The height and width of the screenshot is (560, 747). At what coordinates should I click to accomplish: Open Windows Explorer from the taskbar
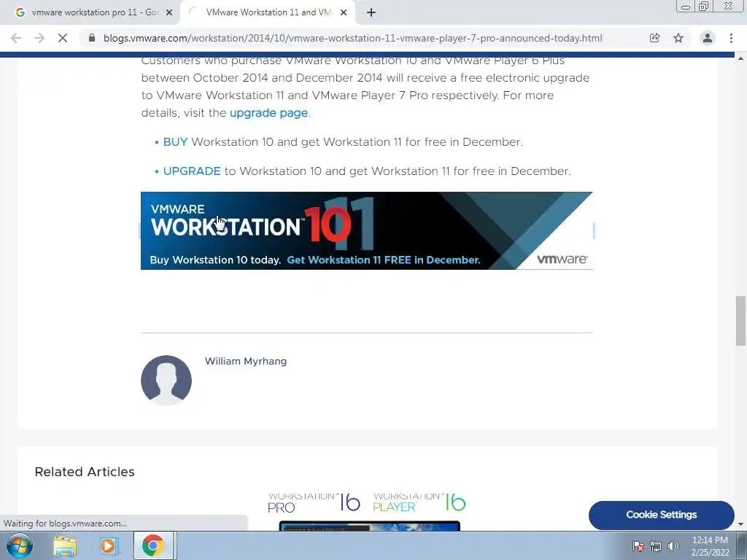pyautogui.click(x=65, y=545)
